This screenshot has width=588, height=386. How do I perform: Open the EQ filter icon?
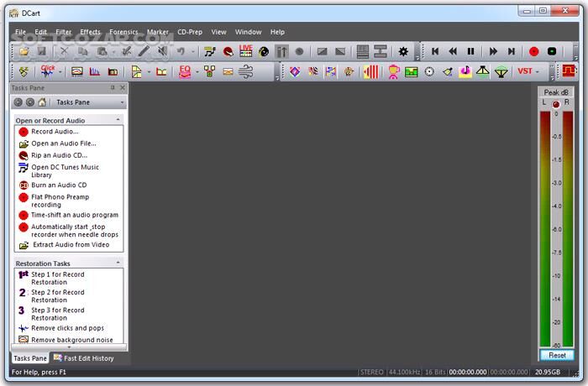pos(185,71)
